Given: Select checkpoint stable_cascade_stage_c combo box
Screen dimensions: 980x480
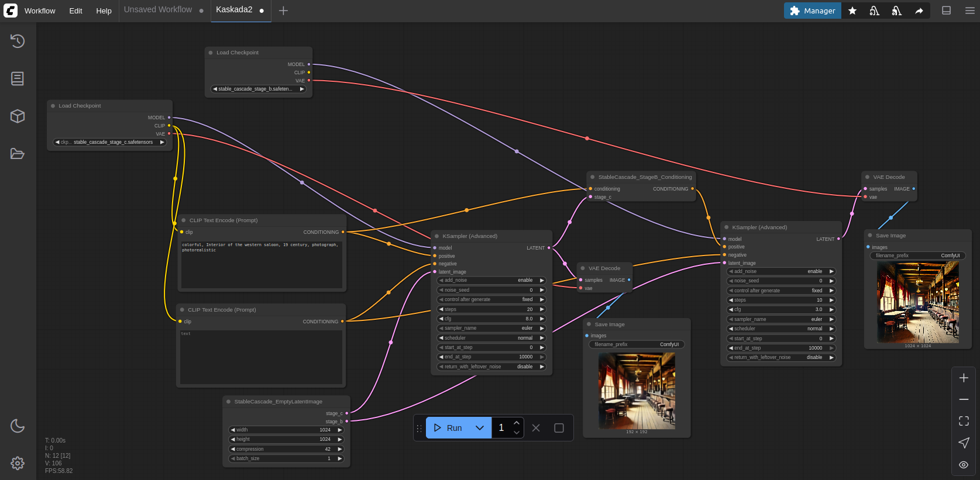Looking at the screenshot, I should coord(110,142).
